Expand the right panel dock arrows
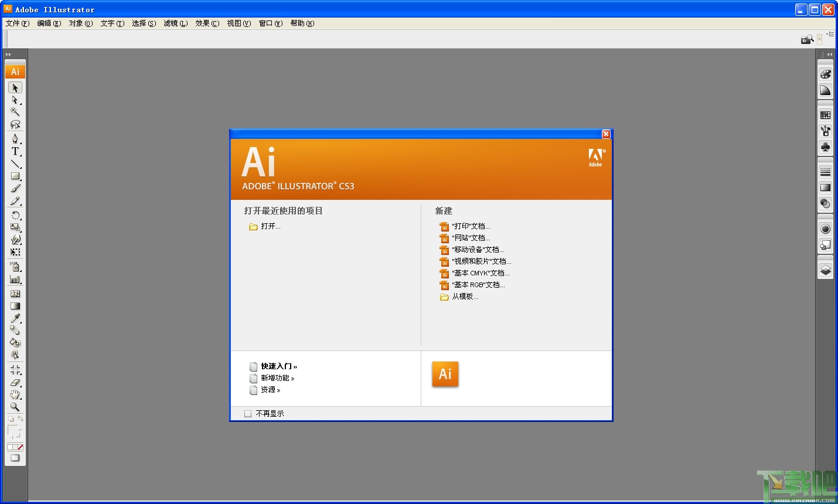This screenshot has height=504, width=838. click(x=829, y=55)
